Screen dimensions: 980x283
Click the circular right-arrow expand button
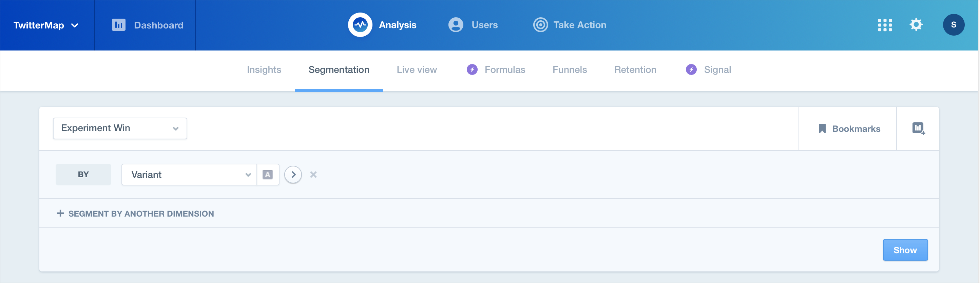point(293,175)
